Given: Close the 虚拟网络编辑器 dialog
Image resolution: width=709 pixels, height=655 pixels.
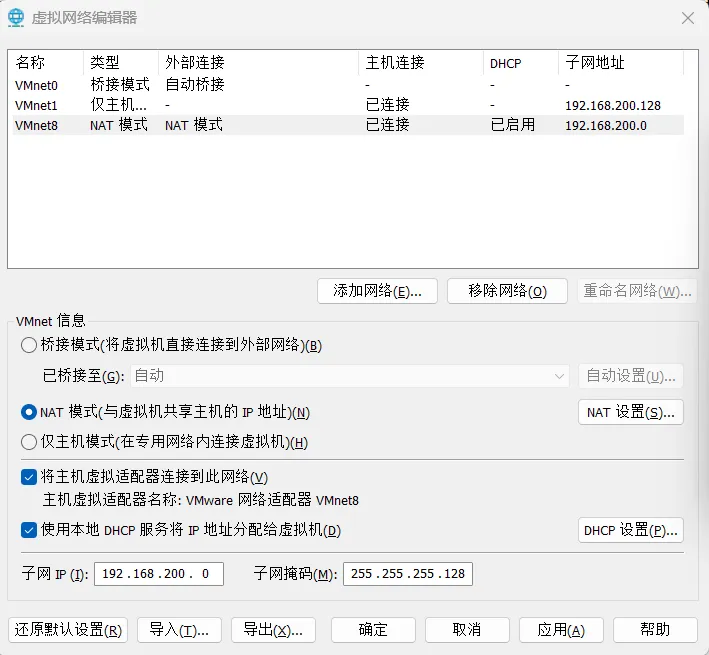Looking at the screenshot, I should point(688,18).
